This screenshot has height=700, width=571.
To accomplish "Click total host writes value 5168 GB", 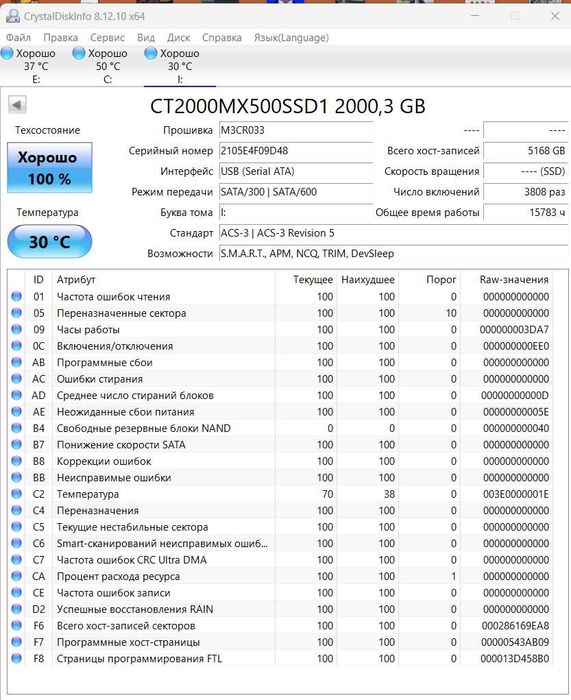I will pos(525,151).
